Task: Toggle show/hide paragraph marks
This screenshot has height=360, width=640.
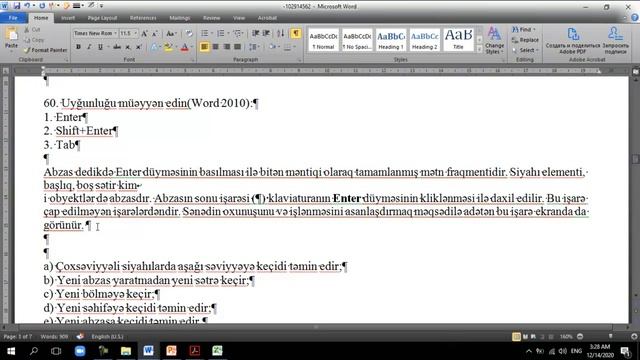Action: point(296,33)
